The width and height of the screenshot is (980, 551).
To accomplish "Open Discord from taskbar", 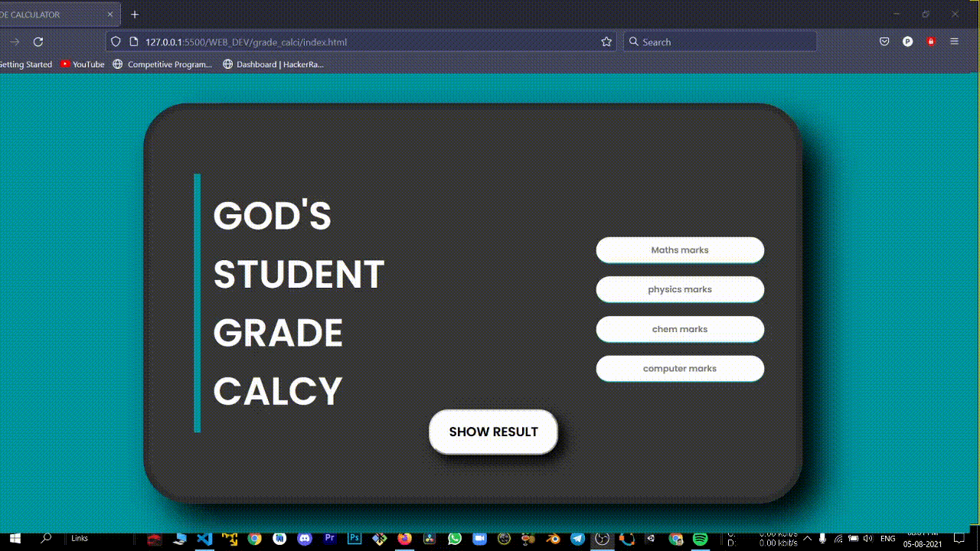I will point(305,539).
